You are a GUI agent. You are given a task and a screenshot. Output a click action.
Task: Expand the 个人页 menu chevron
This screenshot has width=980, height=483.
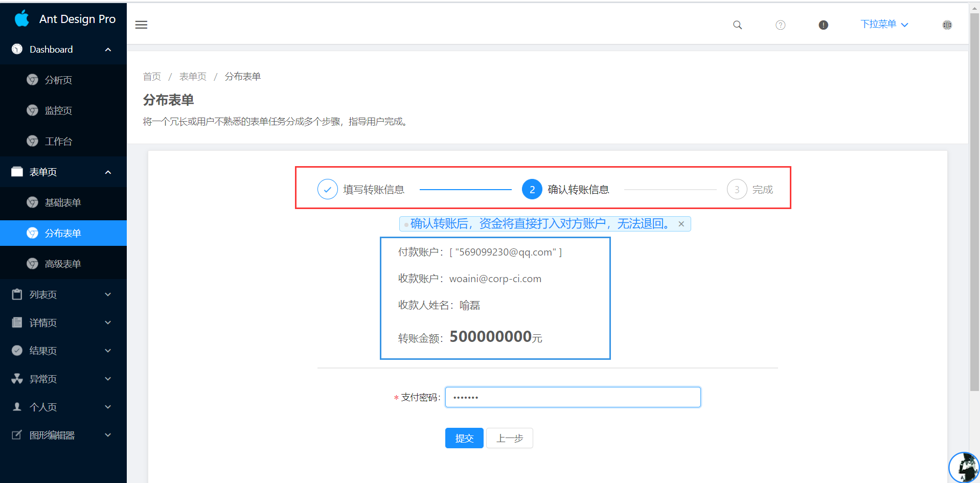point(108,407)
